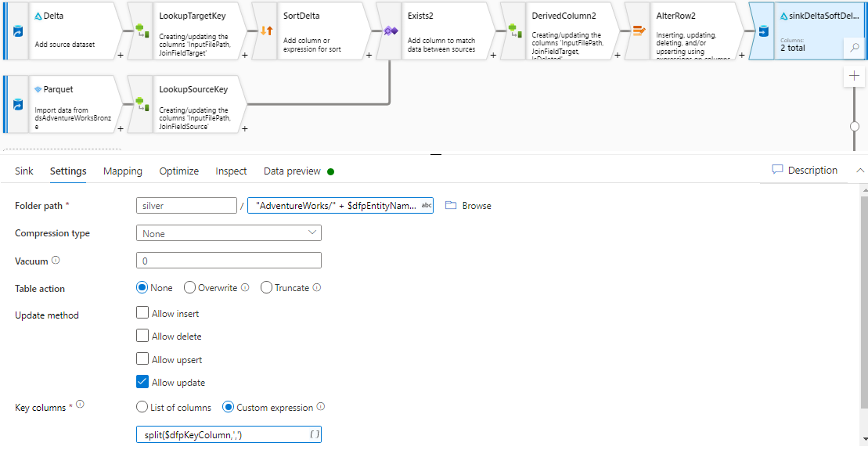Select the Delta source node icon
Screen dimensions: 868x450
click(18, 31)
